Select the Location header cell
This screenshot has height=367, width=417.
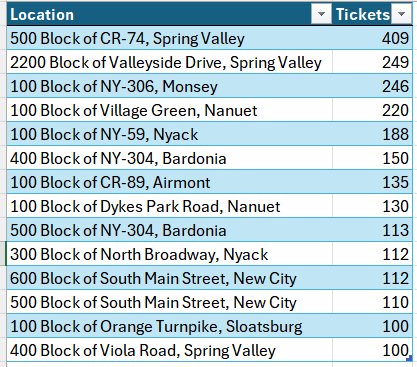[x=169, y=14]
